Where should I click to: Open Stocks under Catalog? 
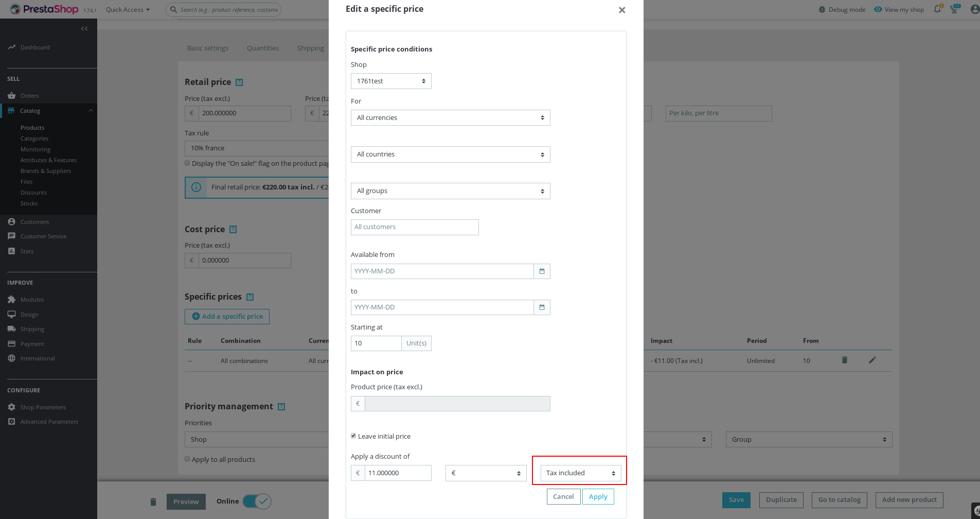click(29, 203)
